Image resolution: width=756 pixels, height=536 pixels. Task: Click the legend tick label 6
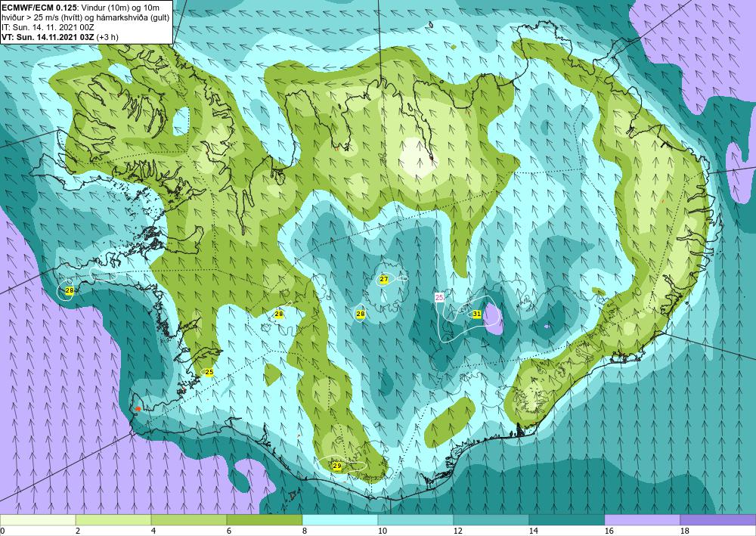[x=229, y=531]
